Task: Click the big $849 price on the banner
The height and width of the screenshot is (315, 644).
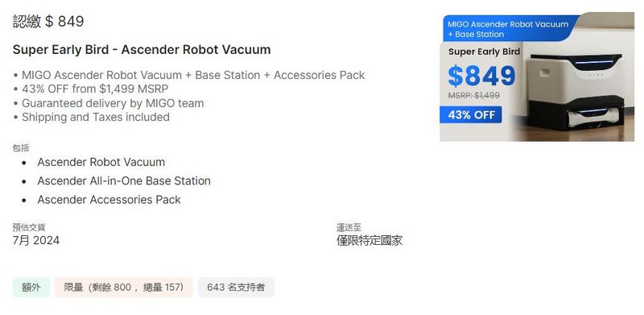Action: click(481, 76)
